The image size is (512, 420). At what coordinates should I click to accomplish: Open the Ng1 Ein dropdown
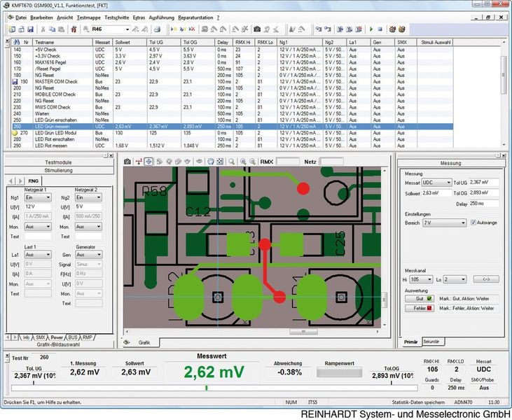tap(39, 197)
